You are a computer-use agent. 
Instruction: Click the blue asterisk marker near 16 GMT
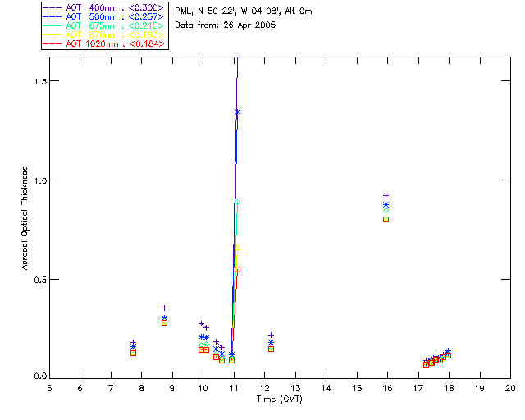(386, 204)
